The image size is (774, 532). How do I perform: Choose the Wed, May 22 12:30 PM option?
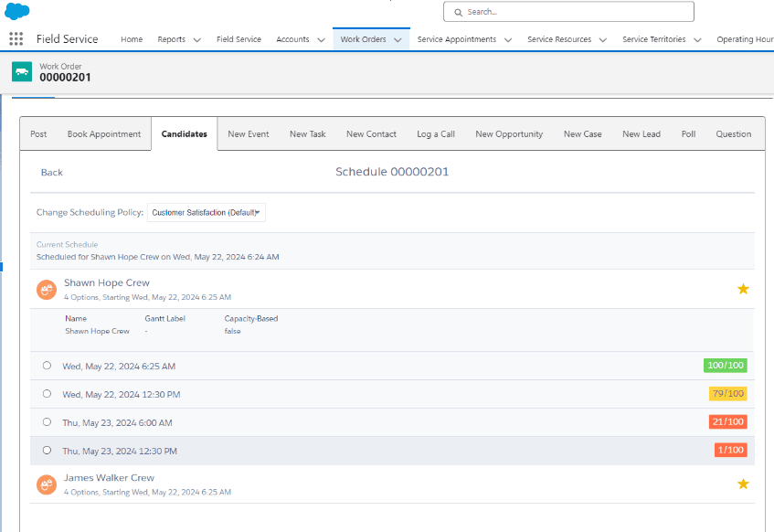(47, 394)
